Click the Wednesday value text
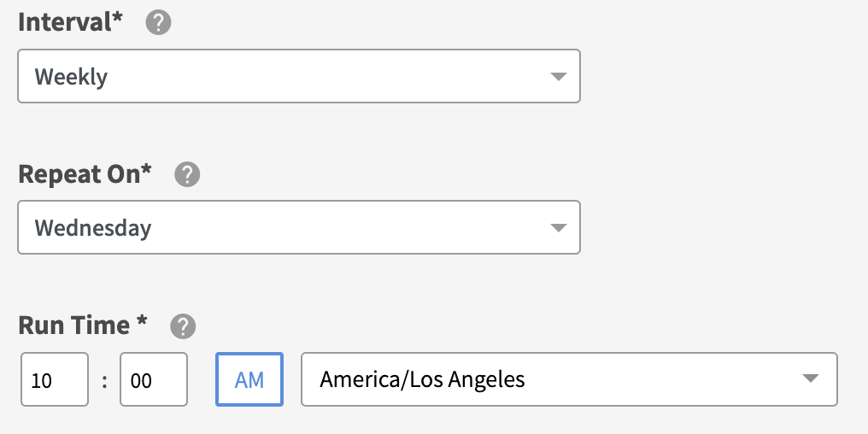 (x=93, y=228)
